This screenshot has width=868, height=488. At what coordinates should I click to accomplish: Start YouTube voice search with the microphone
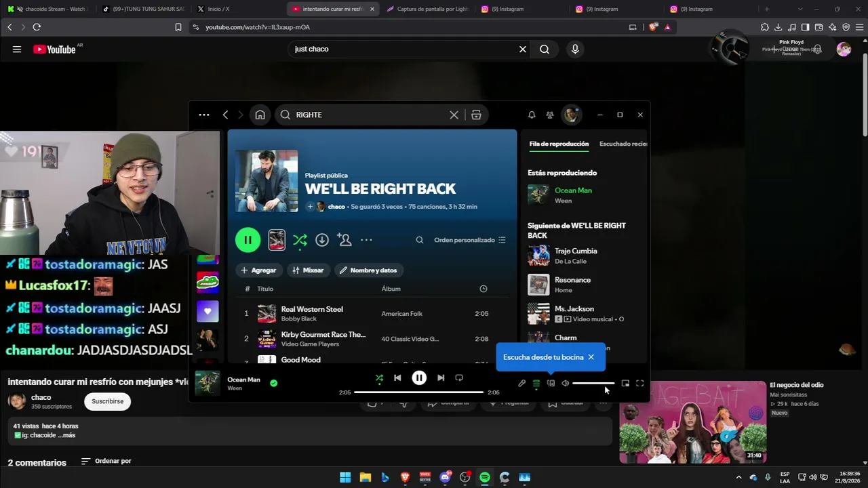[575, 49]
